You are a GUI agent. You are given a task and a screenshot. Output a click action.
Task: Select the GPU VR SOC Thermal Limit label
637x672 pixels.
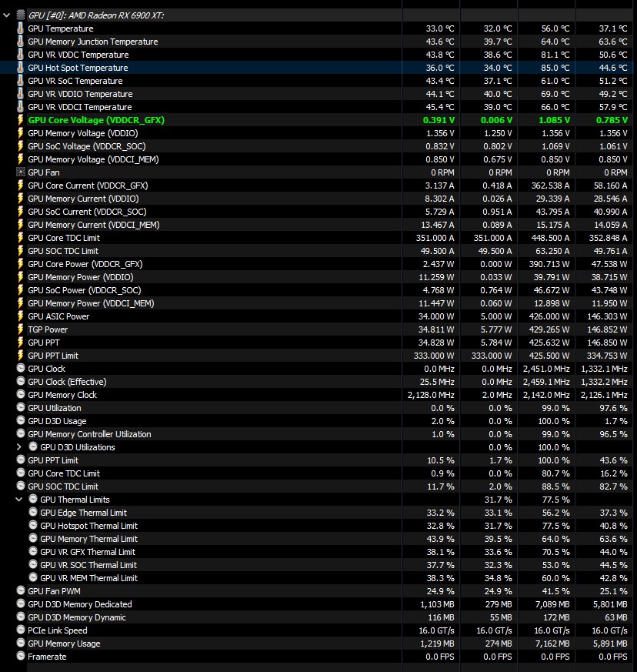[x=88, y=565]
